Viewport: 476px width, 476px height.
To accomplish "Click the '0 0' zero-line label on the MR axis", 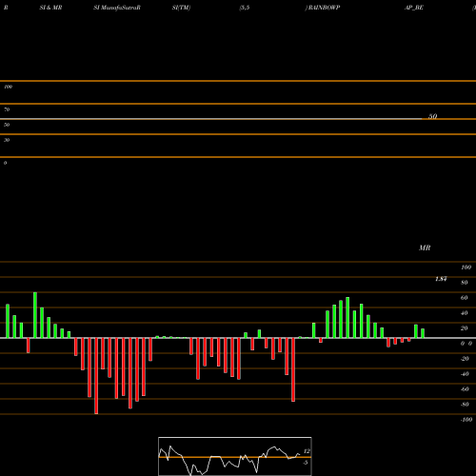I will point(466,344).
